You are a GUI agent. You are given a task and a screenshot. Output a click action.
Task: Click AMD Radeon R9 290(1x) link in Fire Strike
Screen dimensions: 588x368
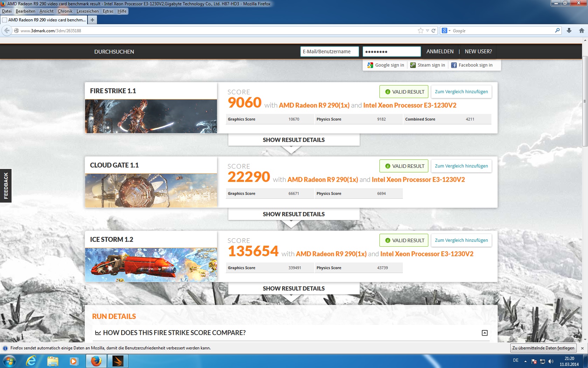[314, 105]
